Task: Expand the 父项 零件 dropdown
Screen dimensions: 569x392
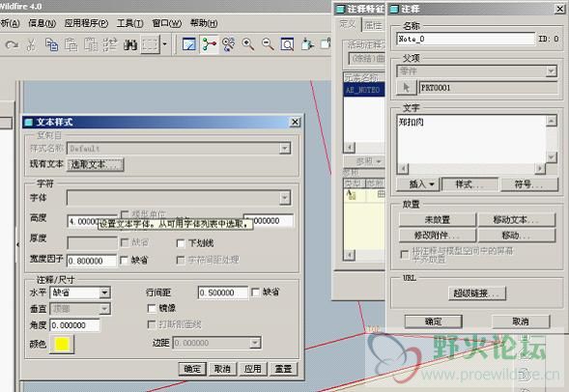Action: pyautogui.click(x=552, y=71)
